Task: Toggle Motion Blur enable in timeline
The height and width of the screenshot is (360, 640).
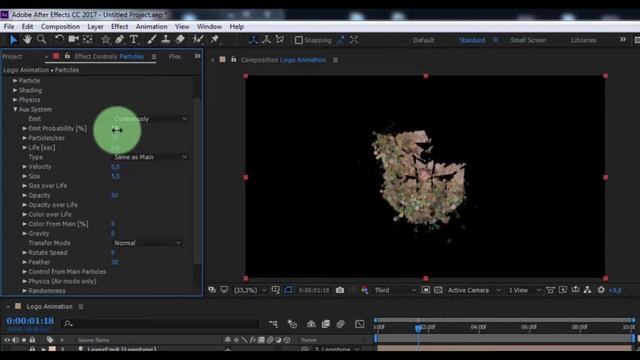Action: pyautogui.click(x=341, y=324)
